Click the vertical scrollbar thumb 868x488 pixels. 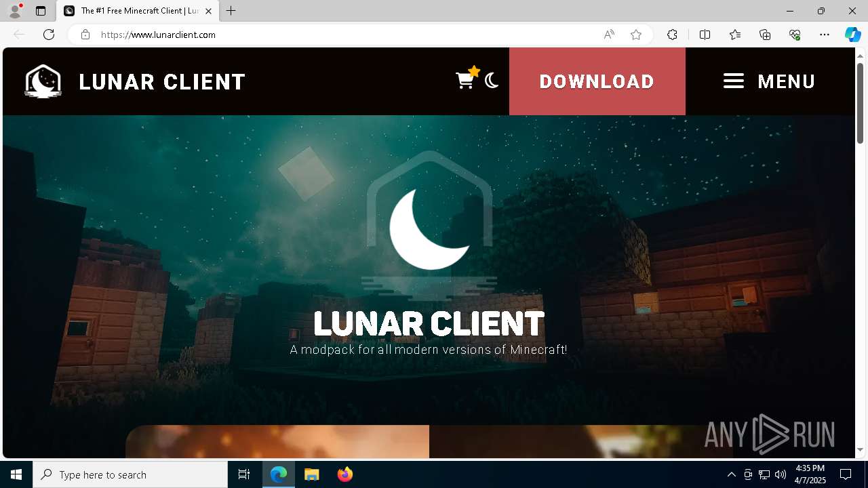click(860, 103)
